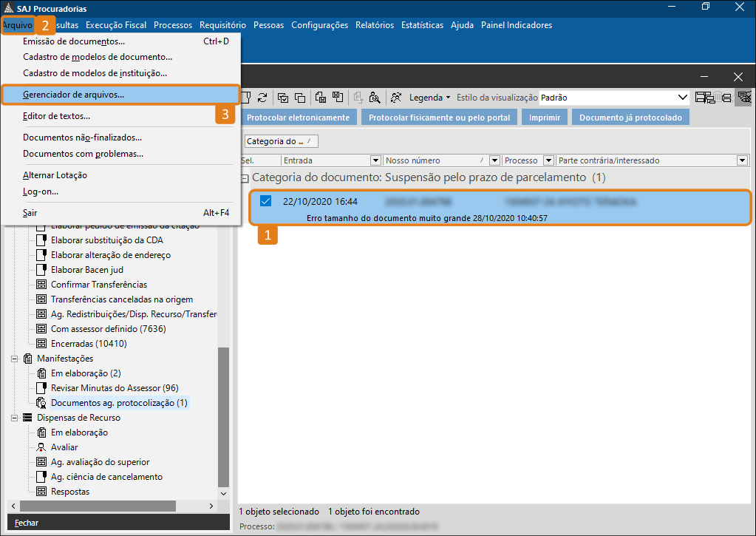Collapse the Dispensas de Recurso tree node

(x=14, y=418)
